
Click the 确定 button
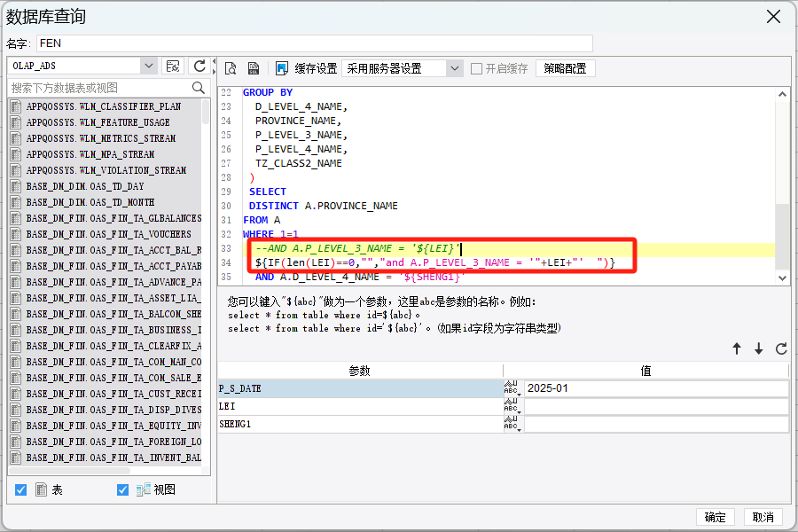pos(715,517)
